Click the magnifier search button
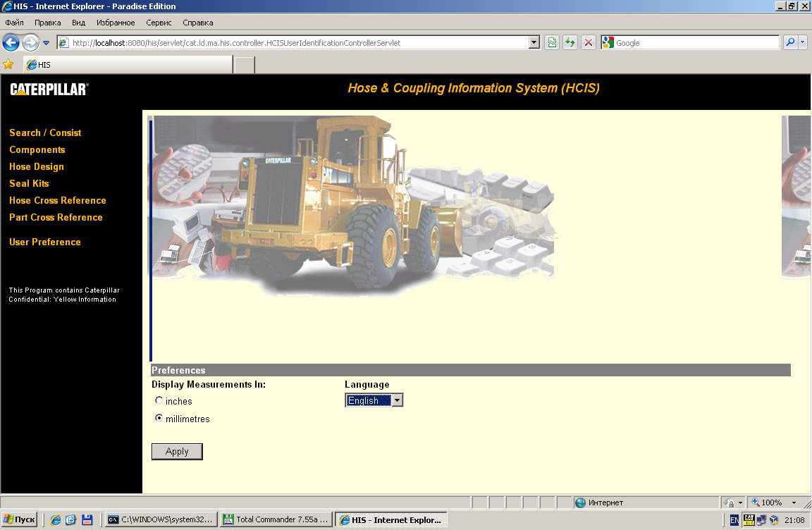The width and height of the screenshot is (812, 530). coord(790,42)
